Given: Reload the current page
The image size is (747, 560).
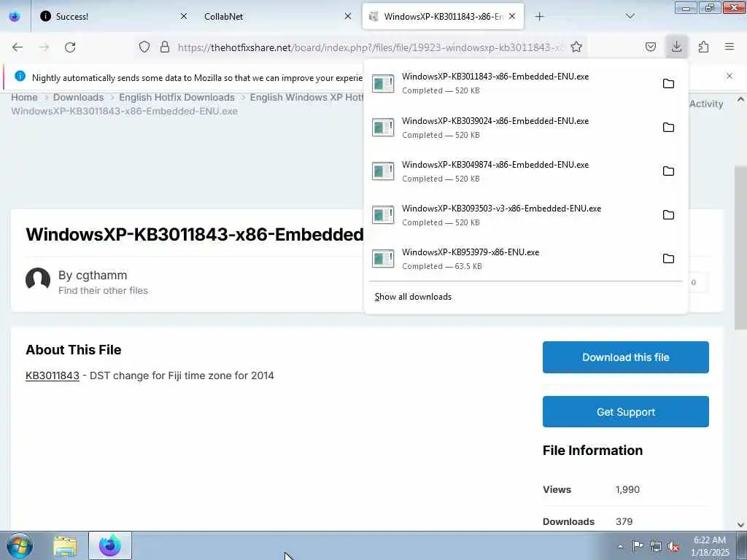Looking at the screenshot, I should 70,47.
